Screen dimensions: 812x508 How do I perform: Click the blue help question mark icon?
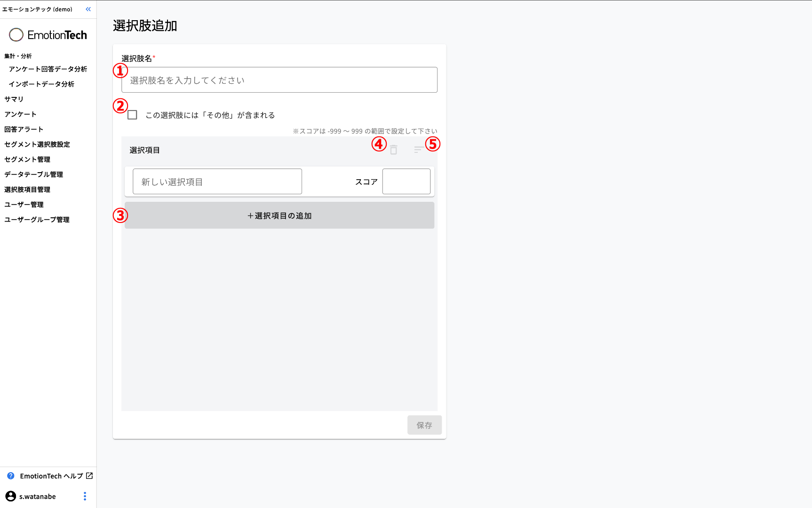pyautogui.click(x=11, y=476)
